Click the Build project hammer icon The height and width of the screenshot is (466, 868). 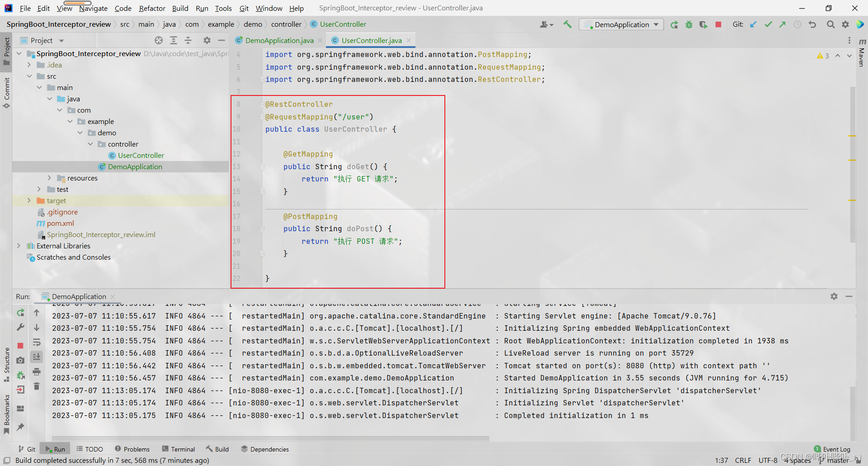(567, 24)
